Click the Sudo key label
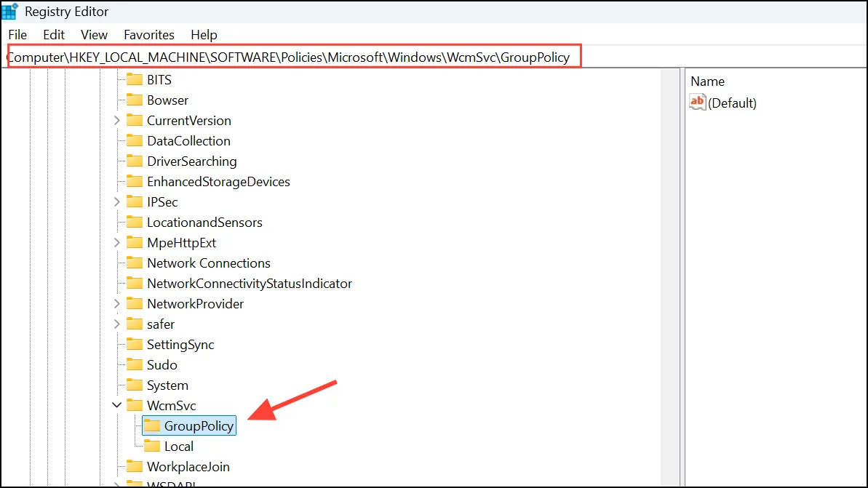The height and width of the screenshot is (488, 868). [162, 365]
